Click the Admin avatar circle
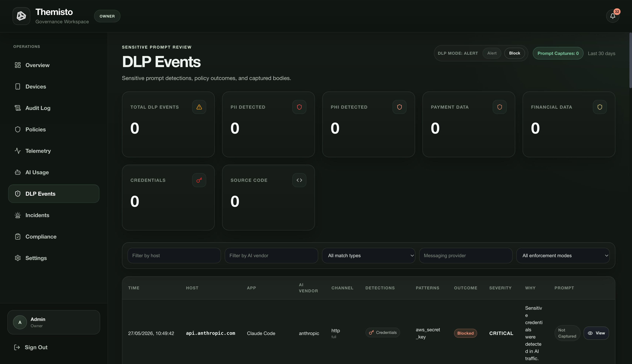This screenshot has height=364, width=632. click(x=20, y=322)
